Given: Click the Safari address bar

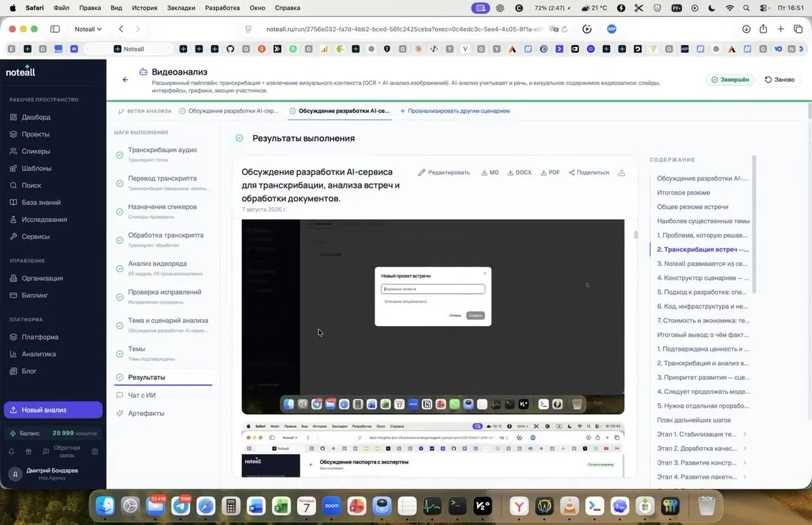Looking at the screenshot, I should [404, 29].
